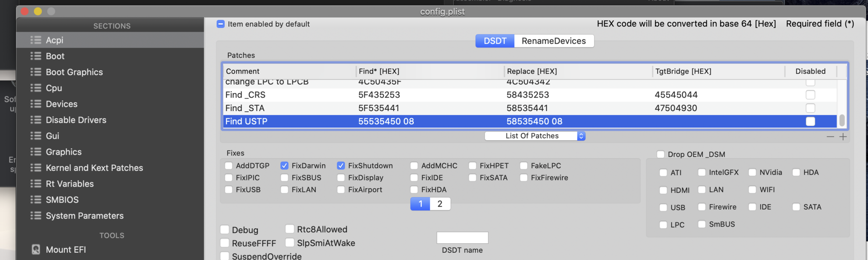Tick the FixSBUS checkbox
The height and width of the screenshot is (260, 868).
[x=284, y=178]
